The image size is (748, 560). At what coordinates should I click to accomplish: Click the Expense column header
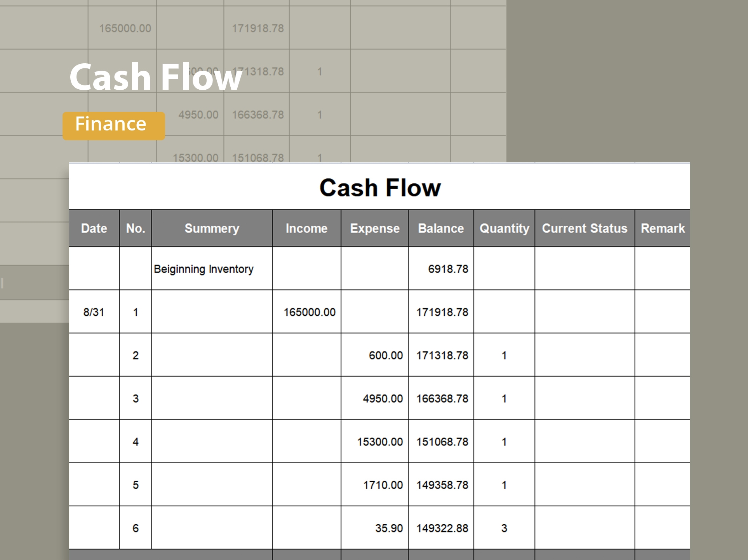tap(374, 228)
